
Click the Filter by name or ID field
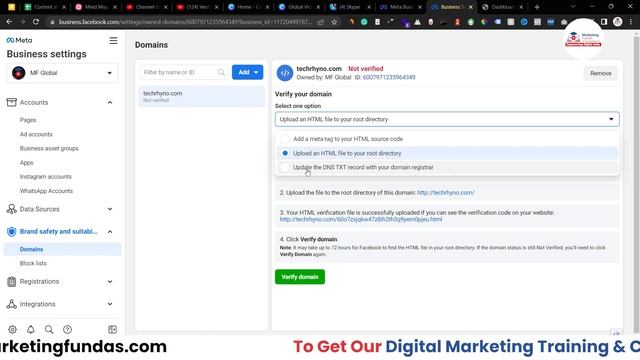pos(183,72)
